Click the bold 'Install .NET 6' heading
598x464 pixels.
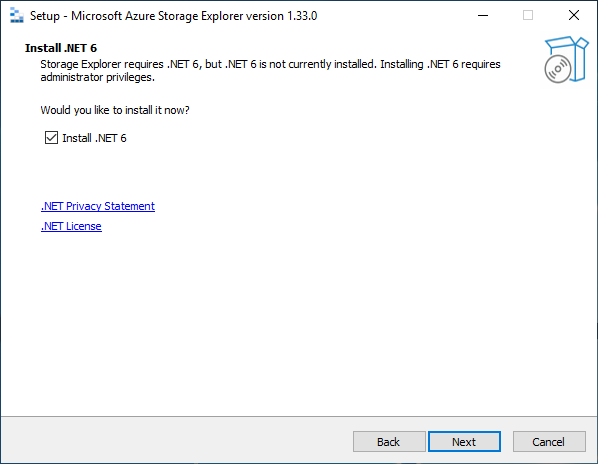[61, 48]
